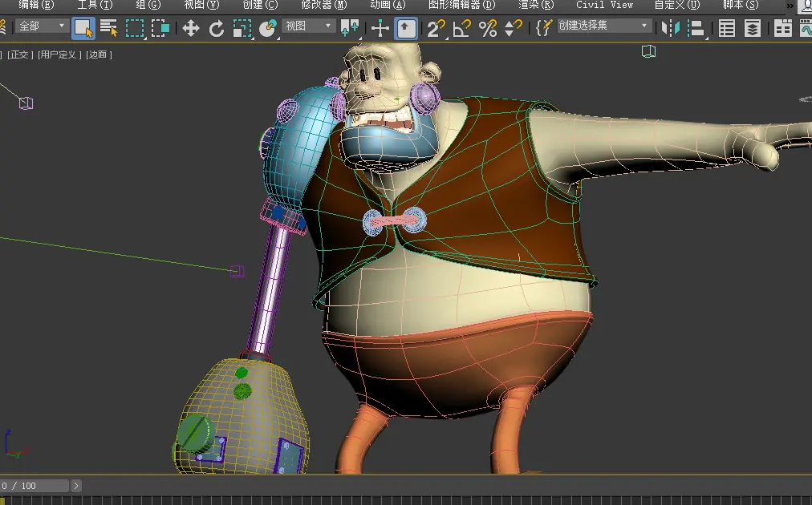Choose the rectangular selection region tool
This screenshot has width=812, height=505.
[x=135, y=29]
